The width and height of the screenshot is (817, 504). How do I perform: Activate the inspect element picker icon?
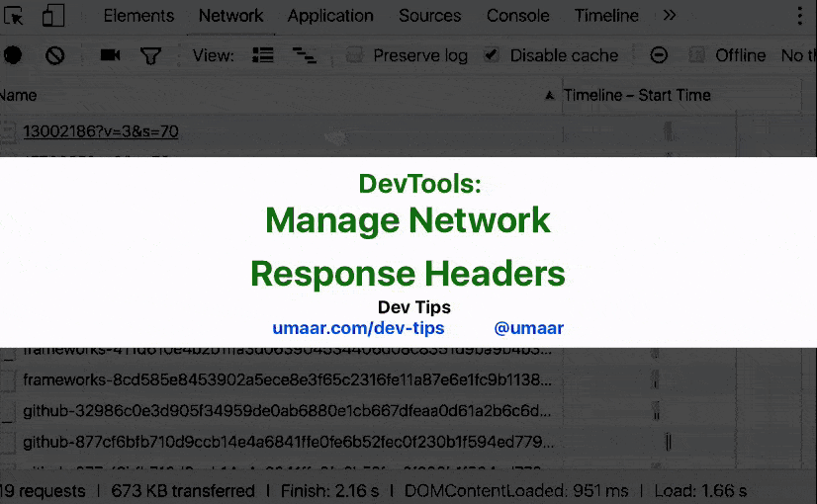pyautogui.click(x=14, y=16)
